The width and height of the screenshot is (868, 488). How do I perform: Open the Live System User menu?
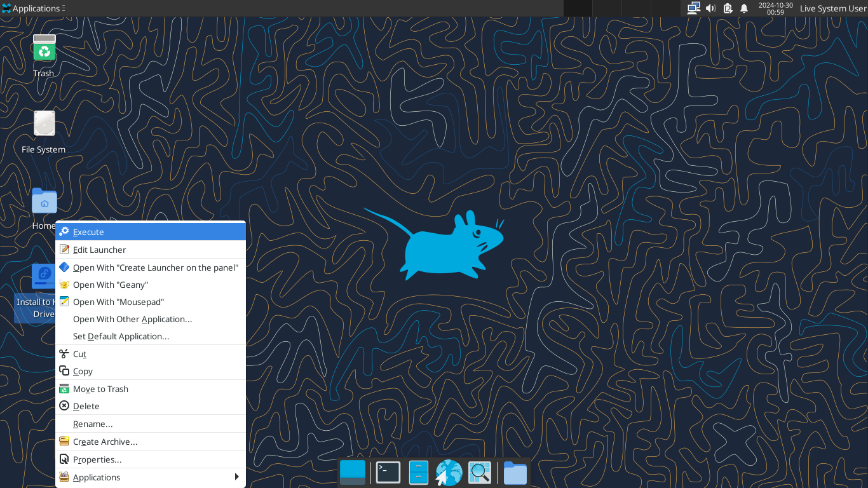coord(833,8)
